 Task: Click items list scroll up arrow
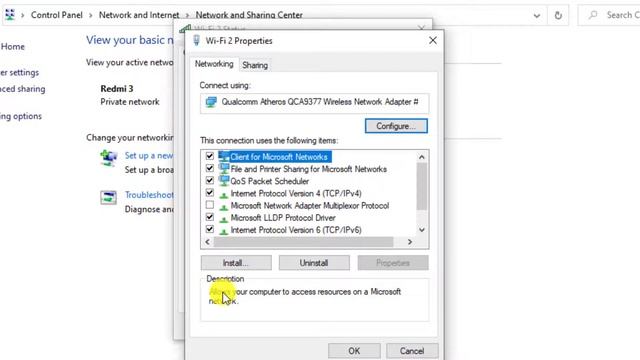tap(422, 157)
